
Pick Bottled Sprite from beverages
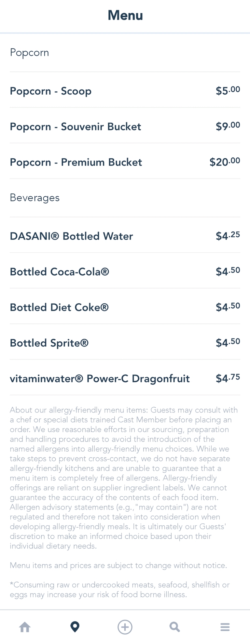(49, 343)
